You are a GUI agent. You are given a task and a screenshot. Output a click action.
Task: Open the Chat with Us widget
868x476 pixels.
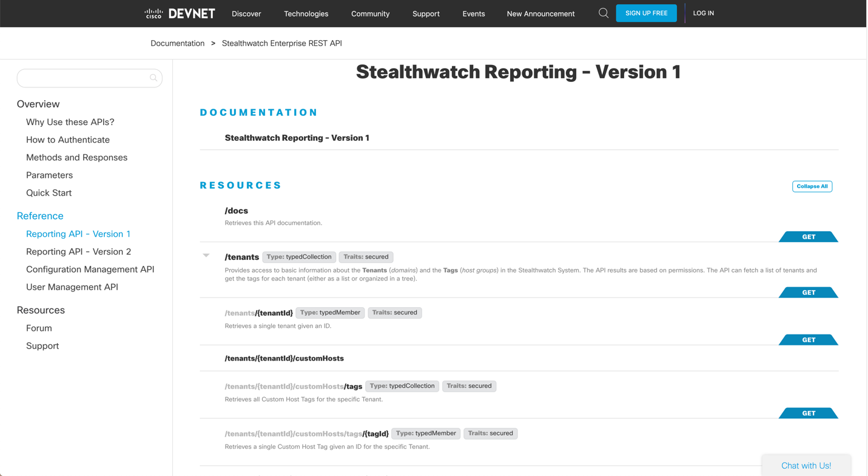click(806, 466)
